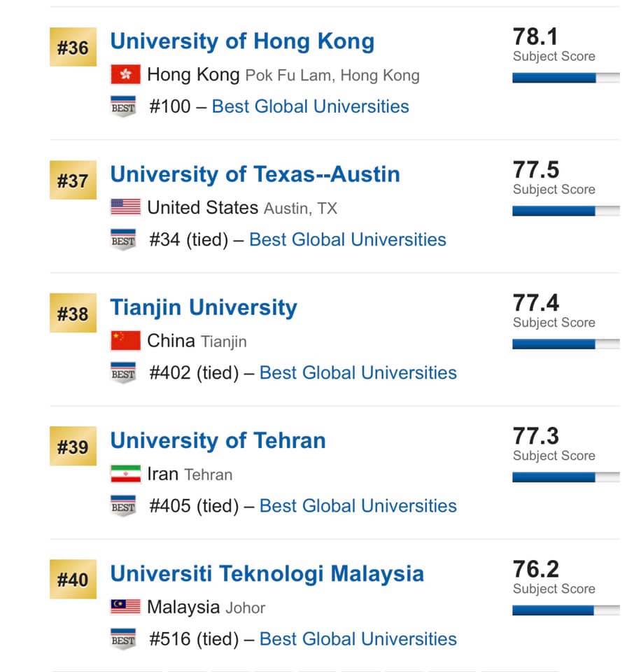Open University of Tehran page
The height and width of the screenshot is (672, 641).
coord(218,440)
